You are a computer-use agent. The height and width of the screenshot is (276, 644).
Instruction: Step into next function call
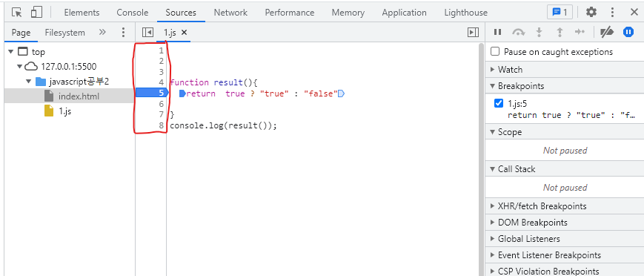pyautogui.click(x=540, y=32)
